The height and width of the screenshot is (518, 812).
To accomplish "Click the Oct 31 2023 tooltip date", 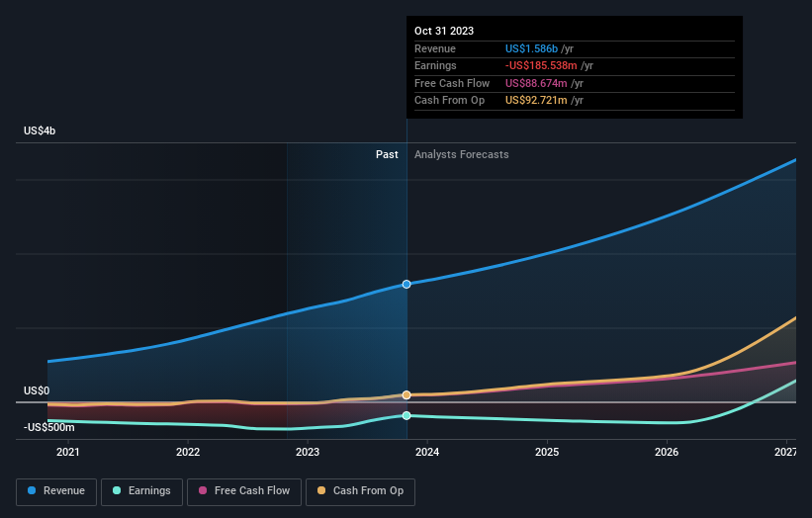I will (x=444, y=31).
